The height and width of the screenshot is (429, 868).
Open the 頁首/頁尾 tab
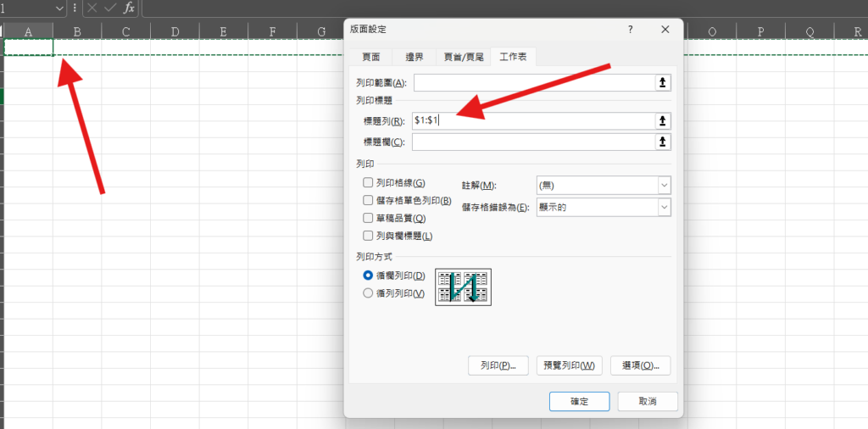(464, 57)
